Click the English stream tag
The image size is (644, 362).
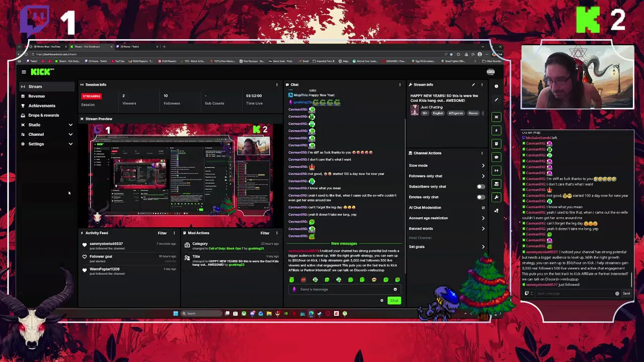pos(438,113)
